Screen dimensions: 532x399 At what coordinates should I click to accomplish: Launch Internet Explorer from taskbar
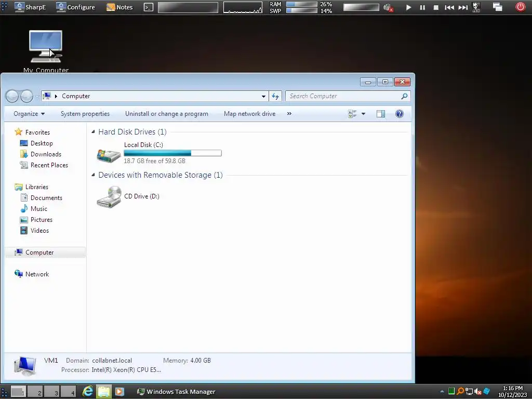(x=88, y=392)
